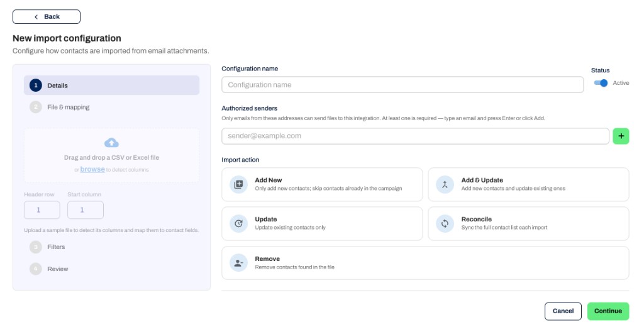
Task: Click 'Remove contacts found in the file' text
Action: click(294, 267)
